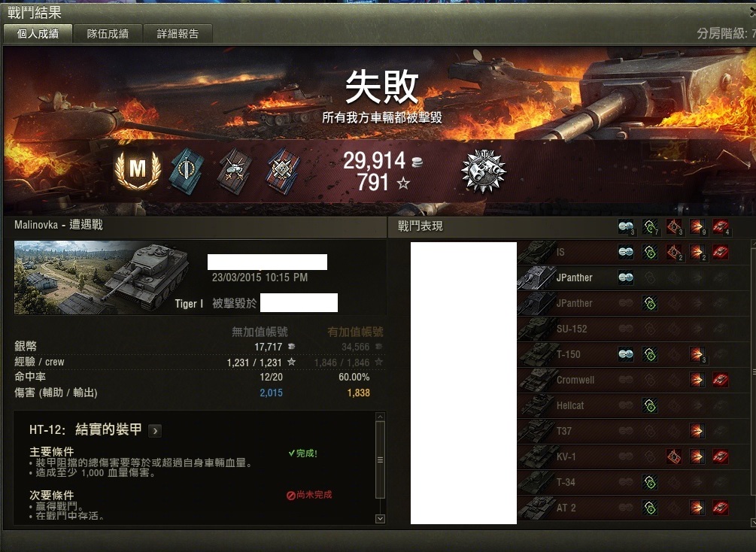756x552 pixels.
Task: Click the Mastery Badge M medal icon
Action: (x=138, y=170)
